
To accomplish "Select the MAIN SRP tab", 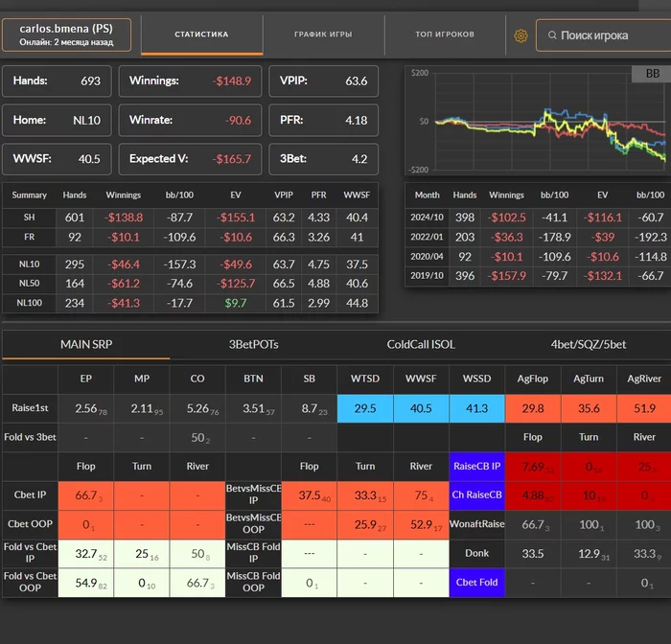I will [85, 343].
